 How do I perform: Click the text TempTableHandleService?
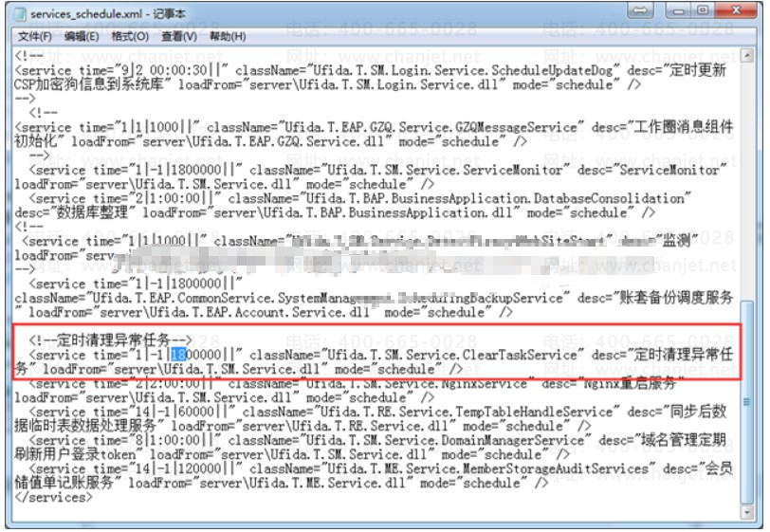pos(534,412)
